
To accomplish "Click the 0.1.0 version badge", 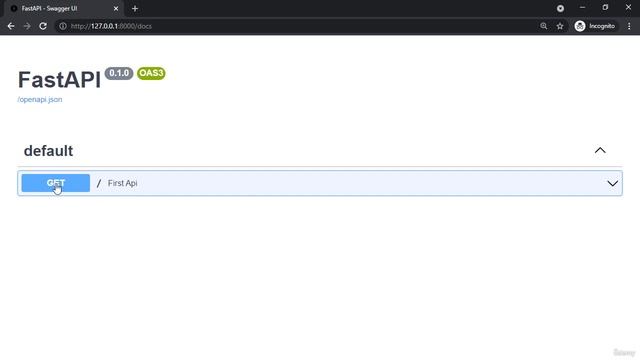I will click(x=119, y=73).
